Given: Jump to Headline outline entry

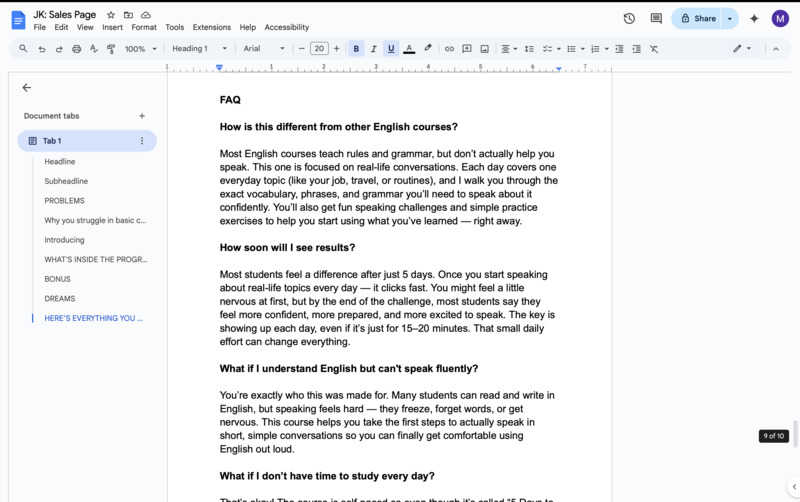Looking at the screenshot, I should (60, 161).
